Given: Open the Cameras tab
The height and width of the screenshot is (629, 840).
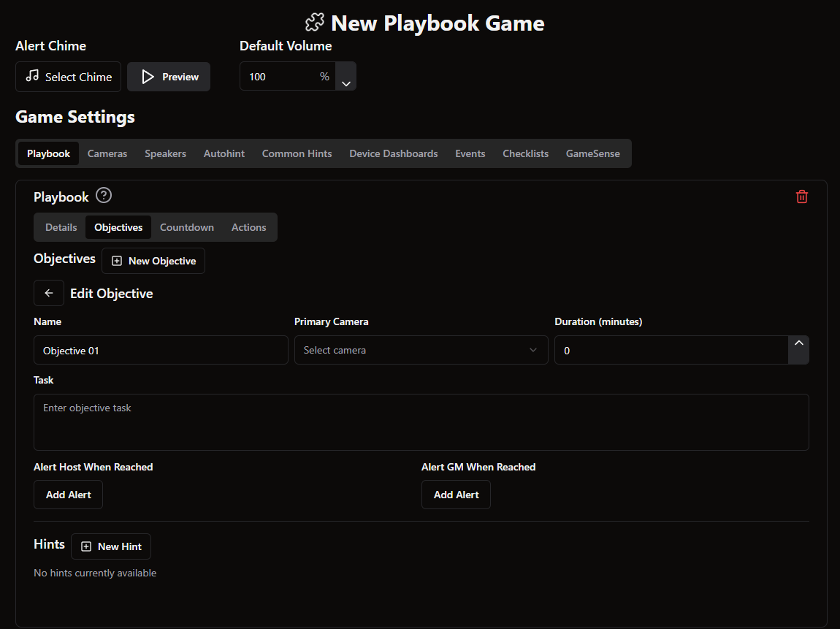Looking at the screenshot, I should (x=107, y=153).
